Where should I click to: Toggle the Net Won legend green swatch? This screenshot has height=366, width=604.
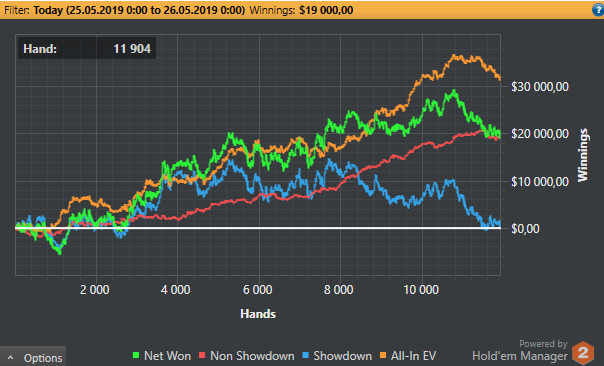tap(136, 355)
